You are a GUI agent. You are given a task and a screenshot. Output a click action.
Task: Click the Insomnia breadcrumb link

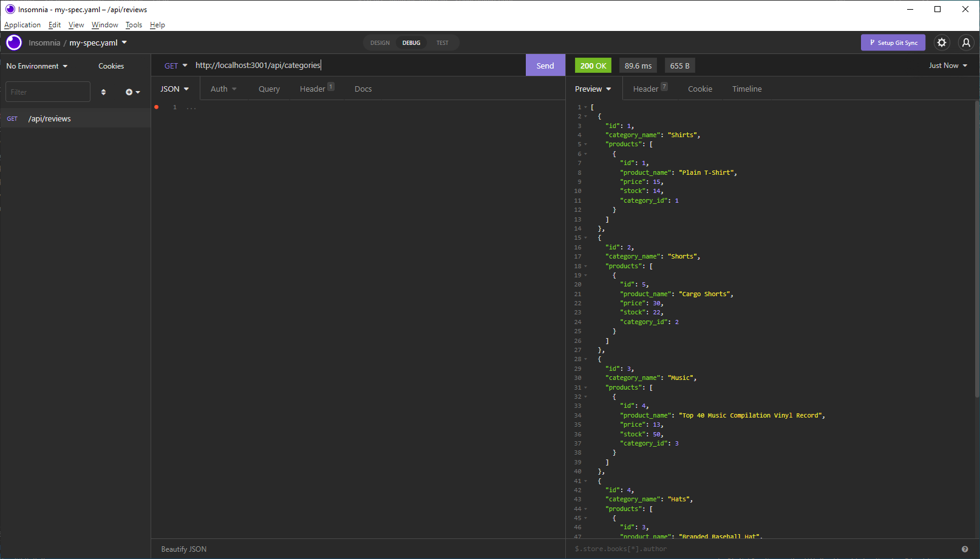[x=44, y=42]
